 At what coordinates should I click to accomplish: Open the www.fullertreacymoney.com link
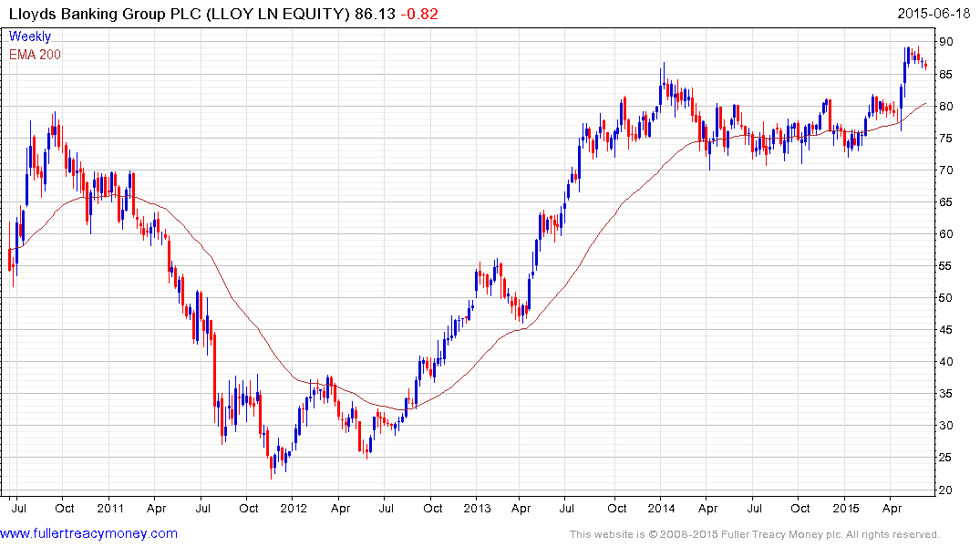pos(88,534)
